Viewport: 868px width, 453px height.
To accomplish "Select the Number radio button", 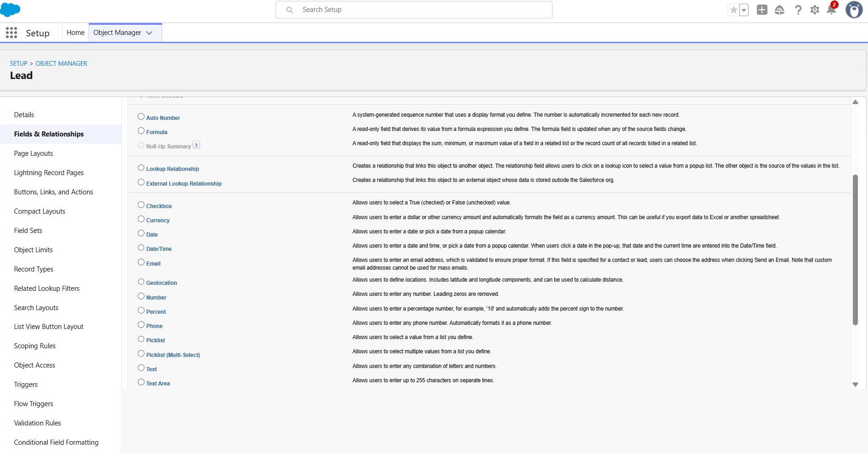I will [141, 296].
